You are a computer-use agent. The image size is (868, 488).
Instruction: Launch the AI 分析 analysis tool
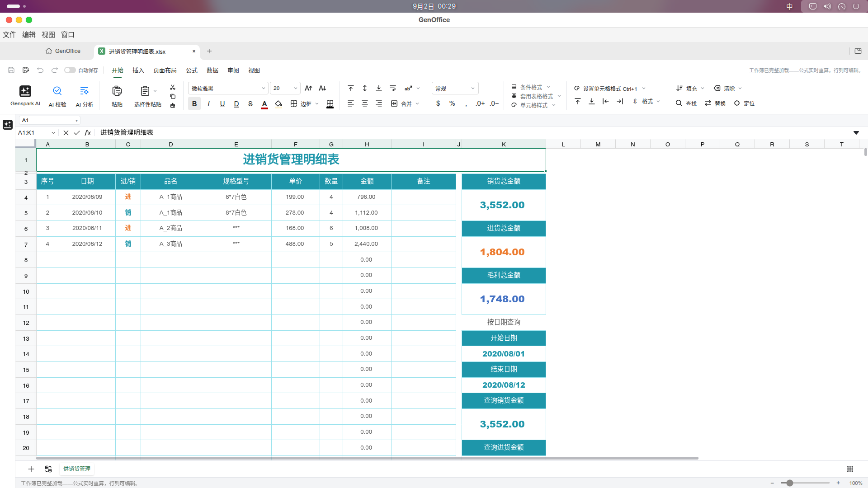pyautogui.click(x=85, y=96)
